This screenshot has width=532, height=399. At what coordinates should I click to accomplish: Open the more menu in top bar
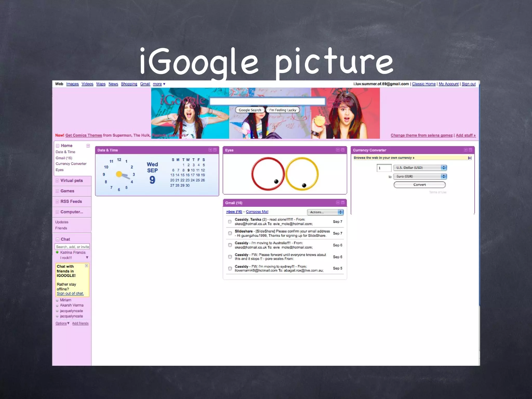tap(159, 84)
